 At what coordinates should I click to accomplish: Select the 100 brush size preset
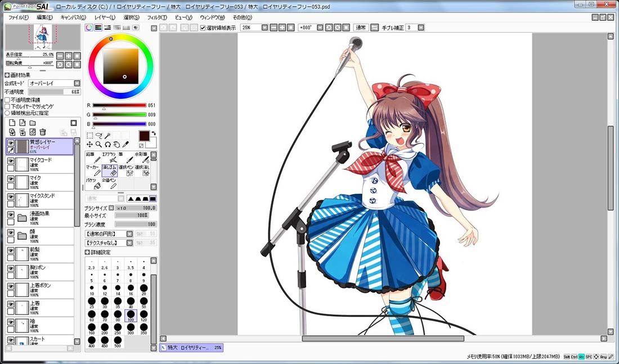pyautogui.click(x=131, y=316)
